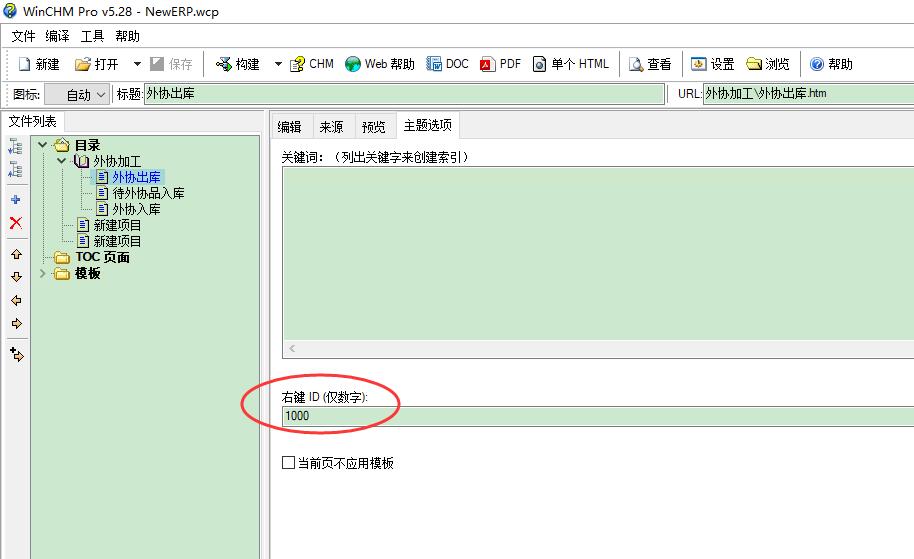Click the URL field with 外协出库.htm
Image resolution: width=914 pixels, height=559 pixels.
click(808, 94)
